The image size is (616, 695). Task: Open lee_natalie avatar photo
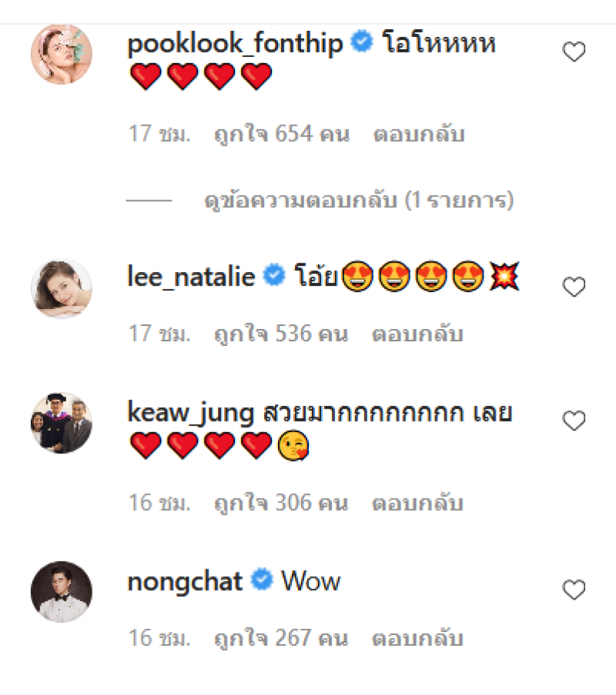tap(62, 289)
